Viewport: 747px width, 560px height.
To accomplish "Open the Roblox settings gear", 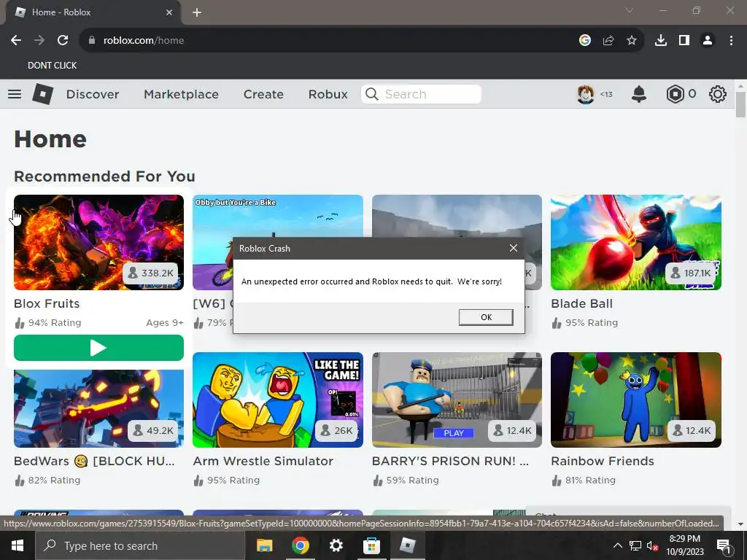I will point(718,94).
